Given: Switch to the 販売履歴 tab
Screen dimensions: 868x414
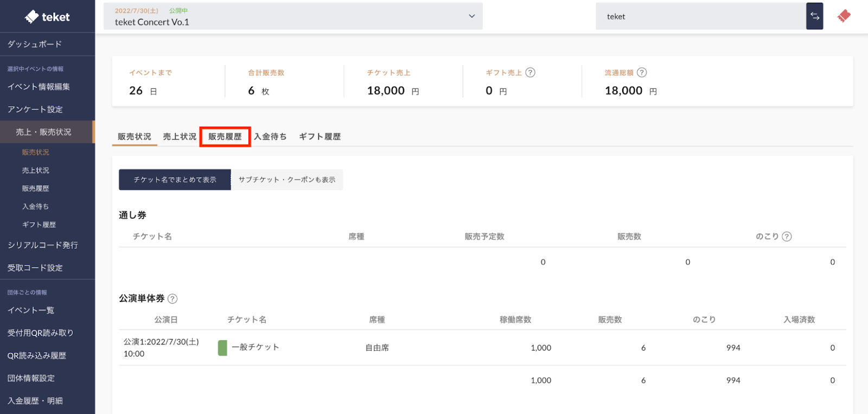Looking at the screenshot, I should coord(225,137).
